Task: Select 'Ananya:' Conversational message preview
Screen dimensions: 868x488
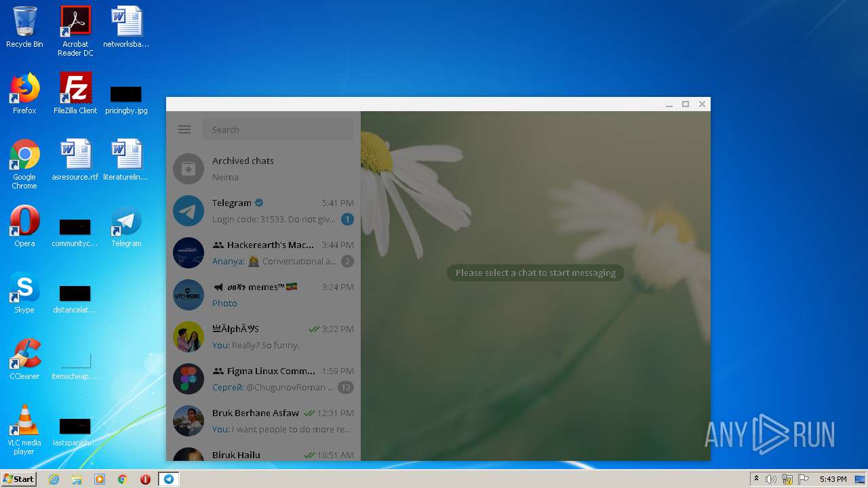Action: click(x=274, y=261)
